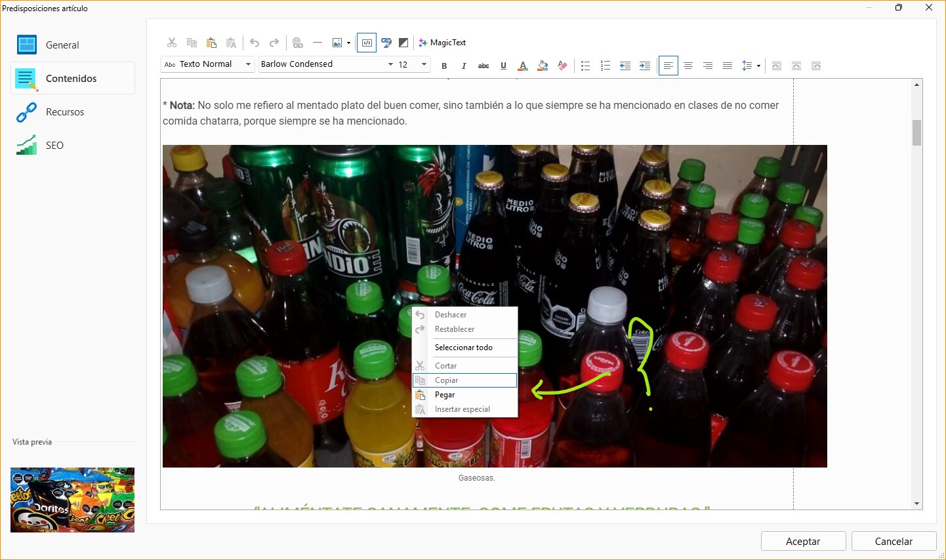Toggle HTML source code view

point(367,43)
